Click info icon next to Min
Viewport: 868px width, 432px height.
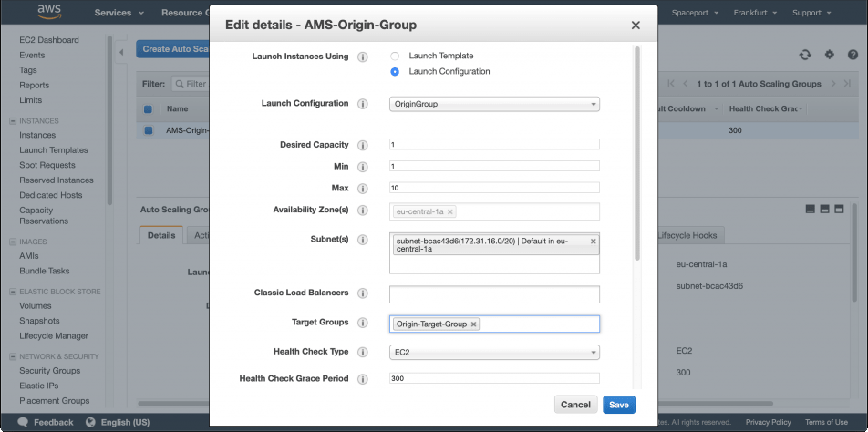point(363,167)
